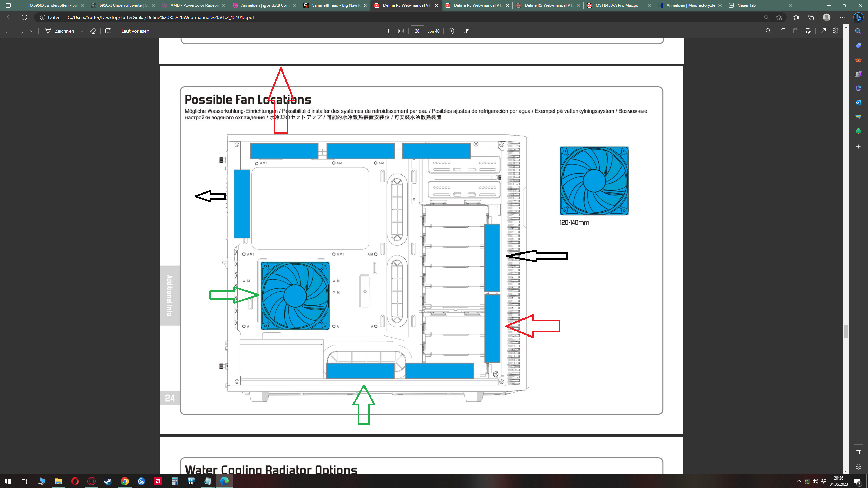Switch to MSI B450-A Pro Max.pdf tab
This screenshot has width=868, height=488.
(617, 5)
